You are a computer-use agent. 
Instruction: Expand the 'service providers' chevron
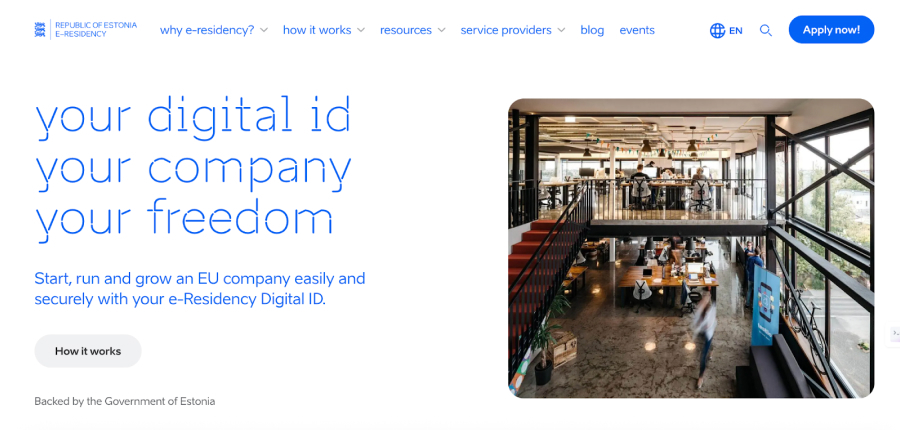pyautogui.click(x=561, y=30)
